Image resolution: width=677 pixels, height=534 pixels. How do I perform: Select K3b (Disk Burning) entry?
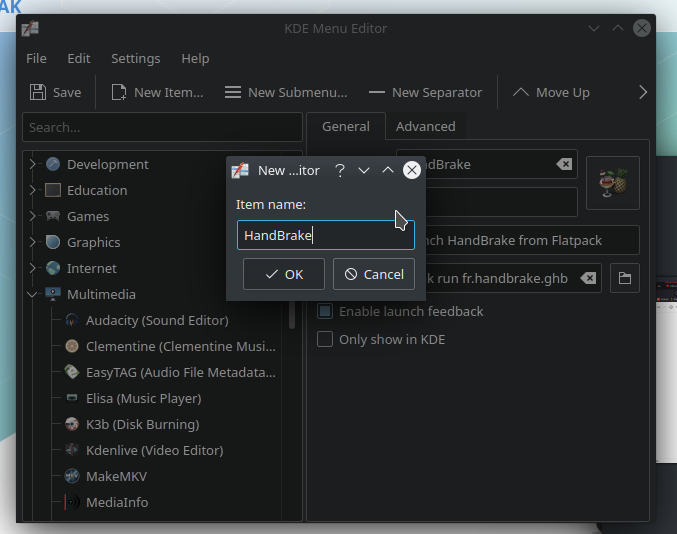tap(142, 424)
